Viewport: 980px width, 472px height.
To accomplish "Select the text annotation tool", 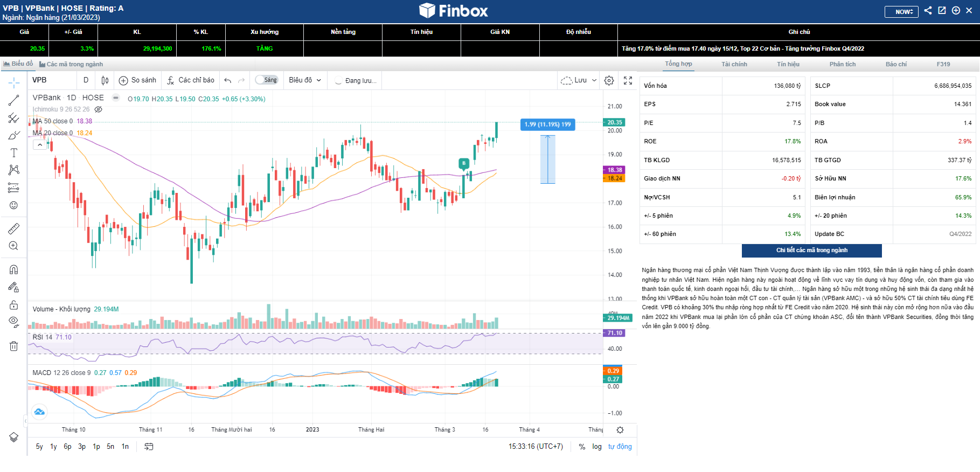I will pyautogui.click(x=14, y=153).
